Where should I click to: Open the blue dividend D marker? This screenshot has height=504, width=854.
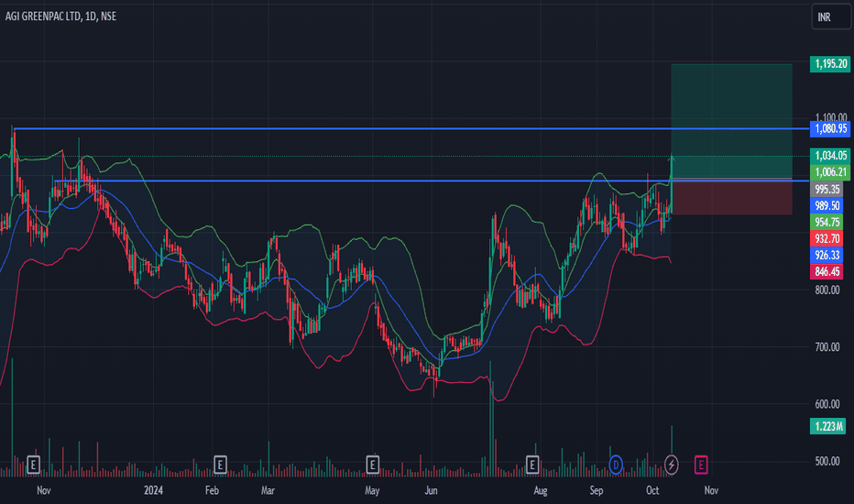(x=616, y=465)
